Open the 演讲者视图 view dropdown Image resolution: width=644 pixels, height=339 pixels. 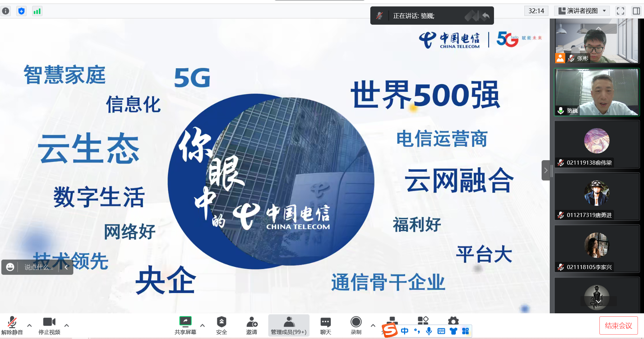click(x=582, y=11)
